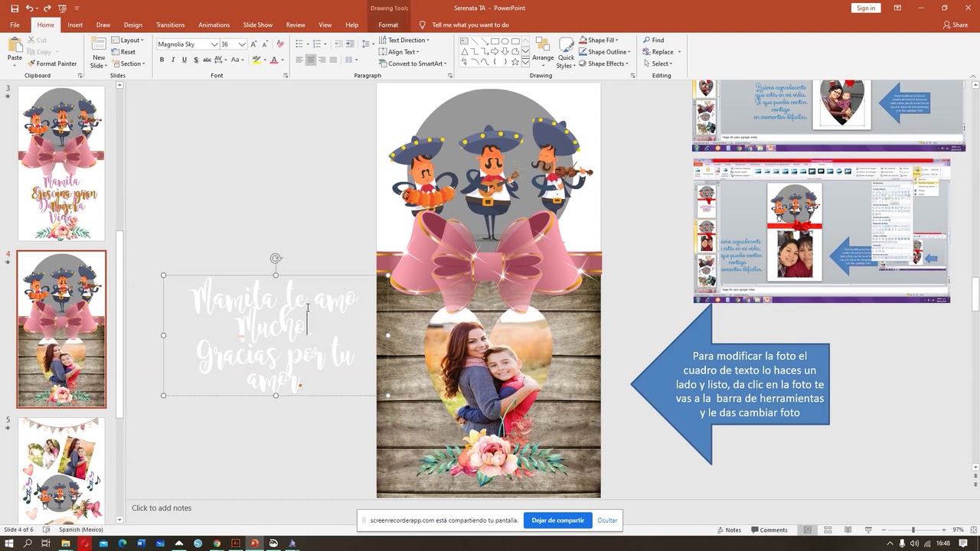This screenshot has height=551, width=980.
Task: Align text to the right
Action: click(322, 60)
